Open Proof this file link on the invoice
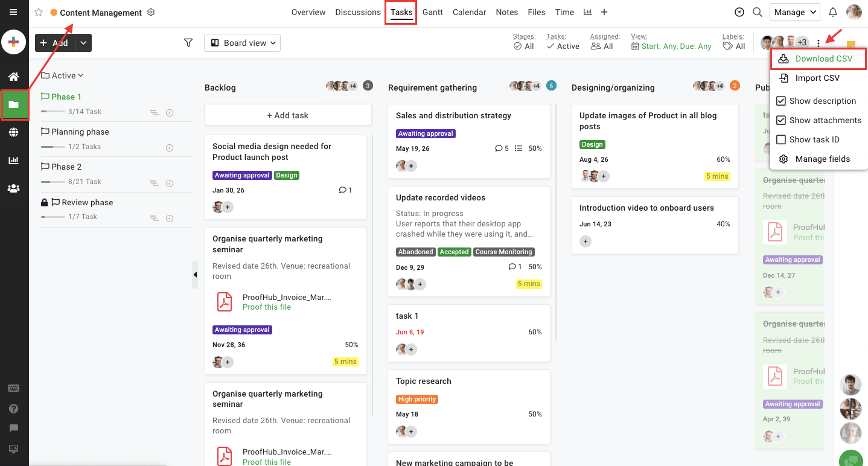The height and width of the screenshot is (466, 868). [x=266, y=307]
